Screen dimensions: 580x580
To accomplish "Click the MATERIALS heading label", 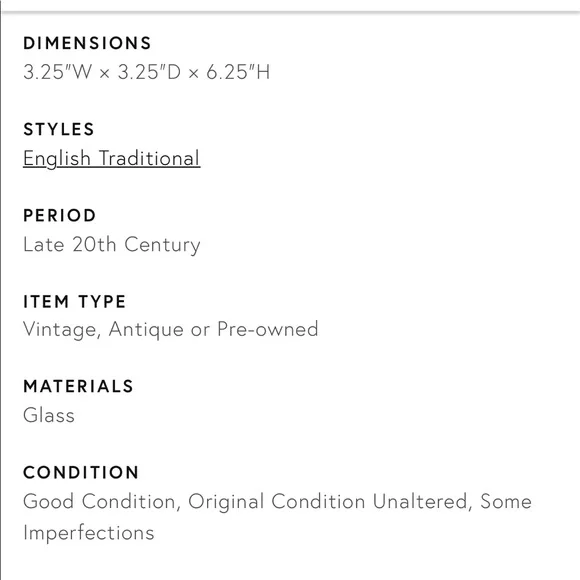I will [78, 387].
